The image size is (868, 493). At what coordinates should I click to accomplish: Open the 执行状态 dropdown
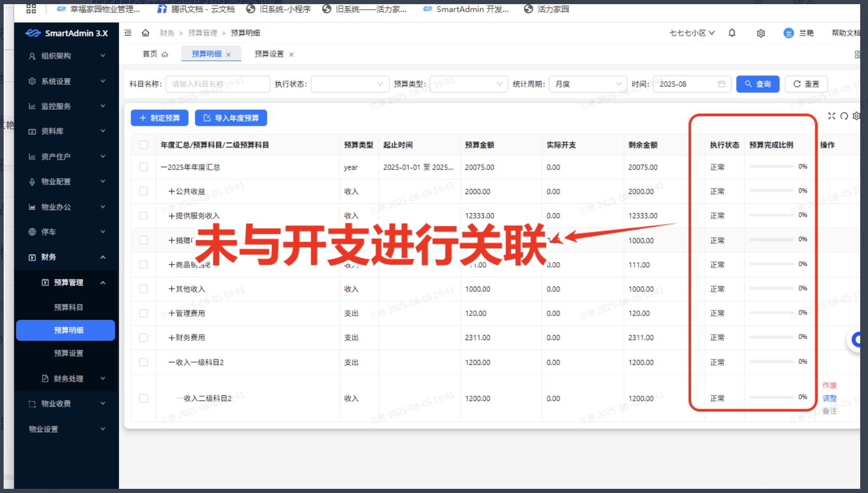pyautogui.click(x=350, y=84)
